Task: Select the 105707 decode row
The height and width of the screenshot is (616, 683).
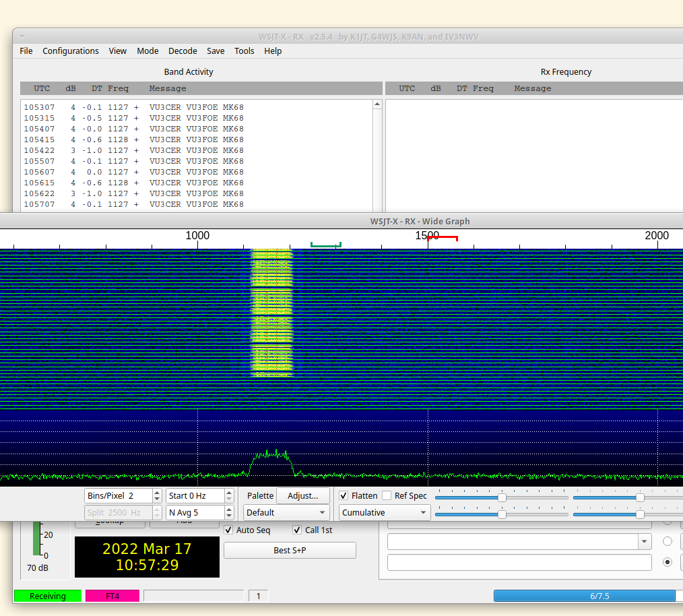Action: [134, 204]
